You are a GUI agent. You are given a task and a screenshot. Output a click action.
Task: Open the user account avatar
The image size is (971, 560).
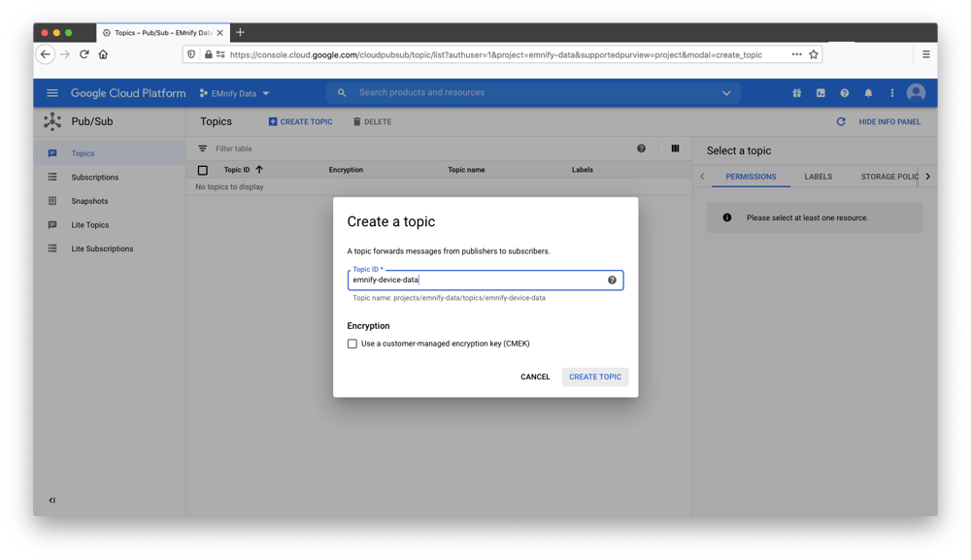click(916, 93)
